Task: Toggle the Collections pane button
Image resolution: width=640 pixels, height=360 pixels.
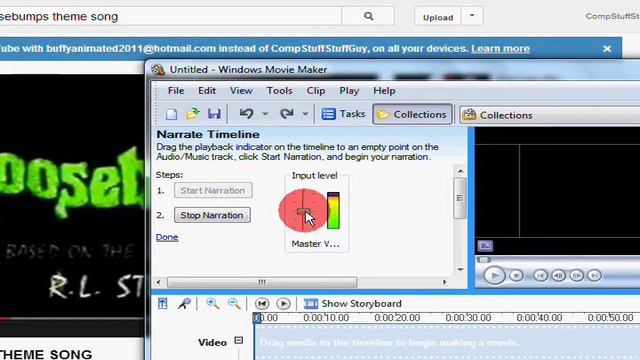Action: 412,114
